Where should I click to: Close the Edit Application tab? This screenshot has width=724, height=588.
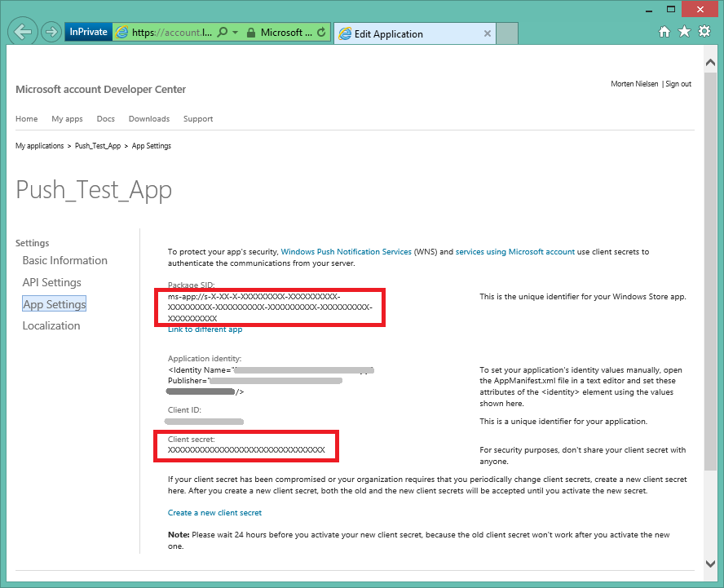pyautogui.click(x=487, y=33)
